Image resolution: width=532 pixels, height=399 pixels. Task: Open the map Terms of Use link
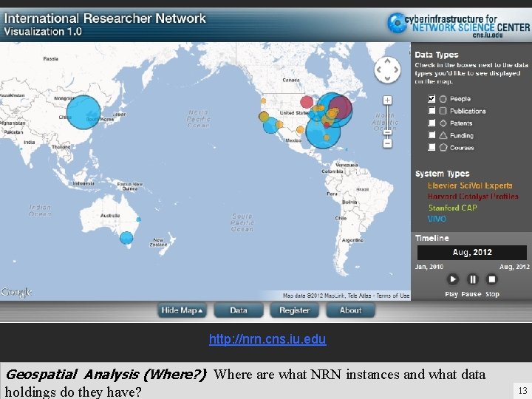point(393,296)
